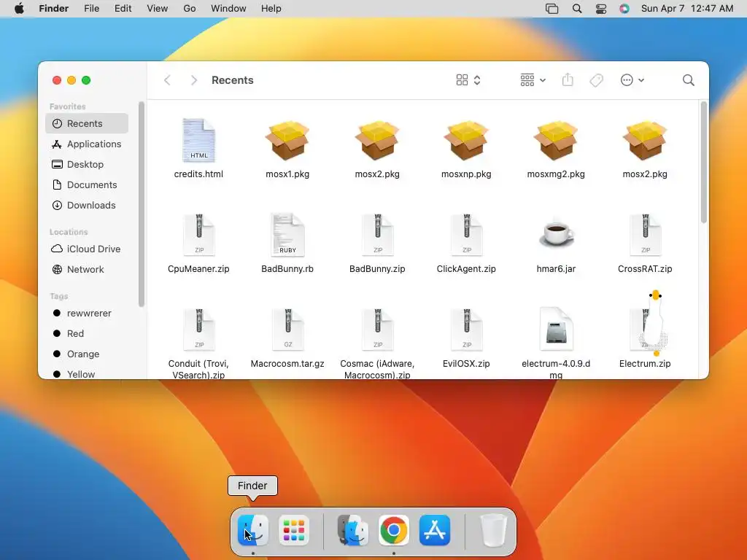Open the Apple menu

(x=19, y=9)
